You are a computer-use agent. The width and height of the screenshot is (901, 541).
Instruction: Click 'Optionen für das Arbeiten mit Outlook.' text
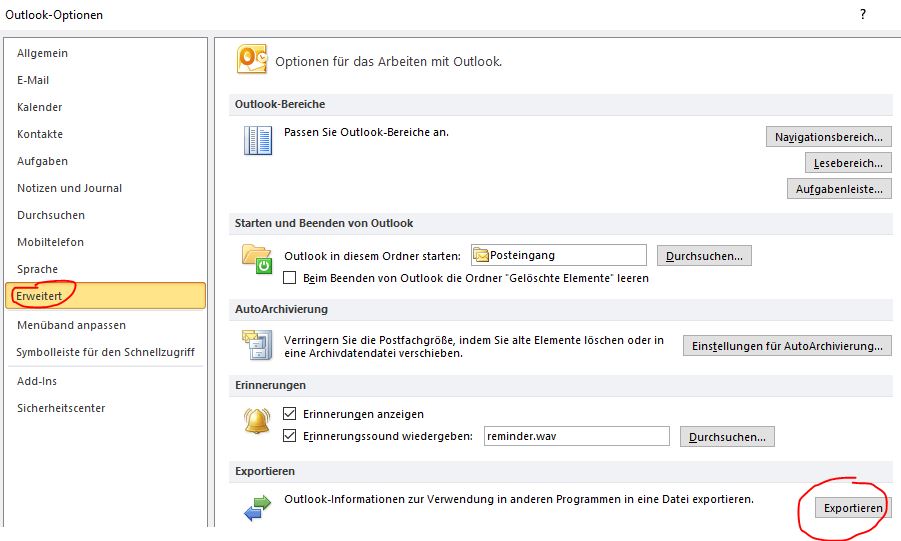click(x=388, y=62)
